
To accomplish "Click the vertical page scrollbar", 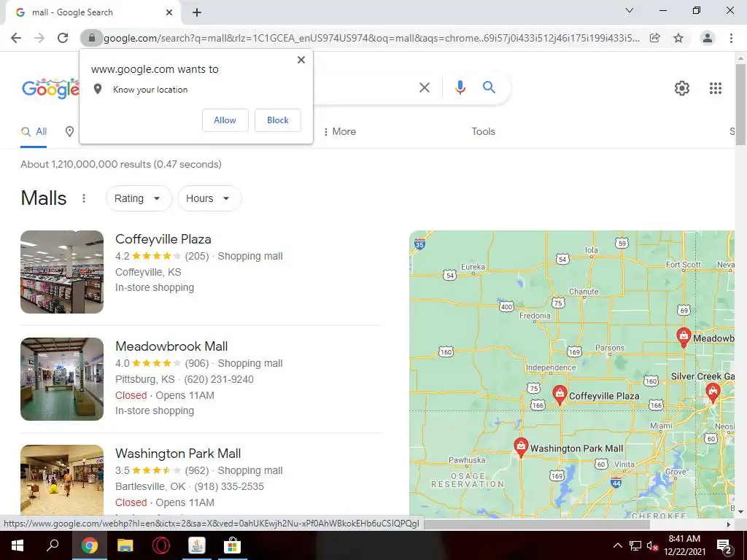I will pos(740,104).
